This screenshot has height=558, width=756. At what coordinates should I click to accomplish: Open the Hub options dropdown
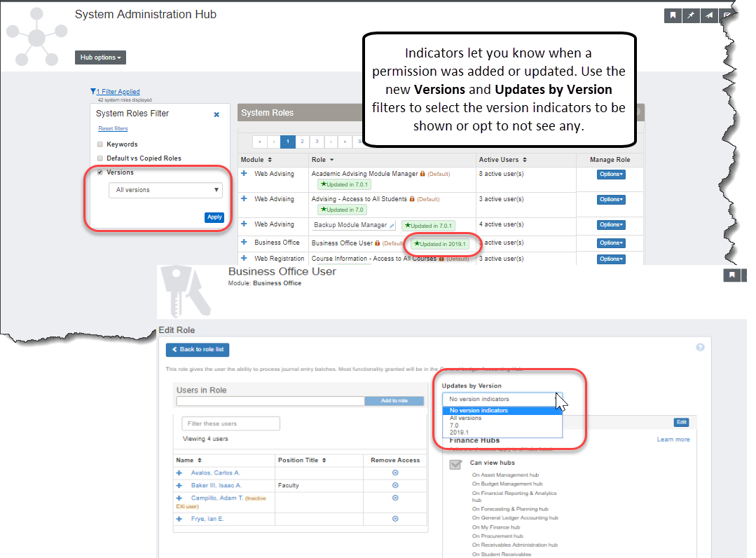click(100, 57)
